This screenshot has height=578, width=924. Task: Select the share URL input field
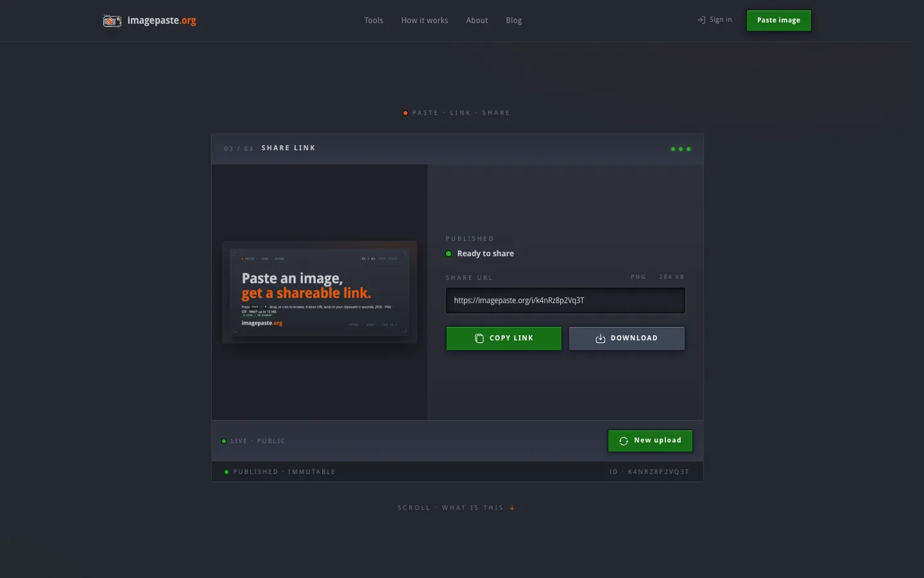point(565,301)
